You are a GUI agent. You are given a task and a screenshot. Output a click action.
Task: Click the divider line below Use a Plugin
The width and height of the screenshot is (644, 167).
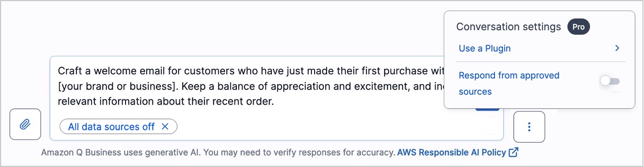click(540, 61)
